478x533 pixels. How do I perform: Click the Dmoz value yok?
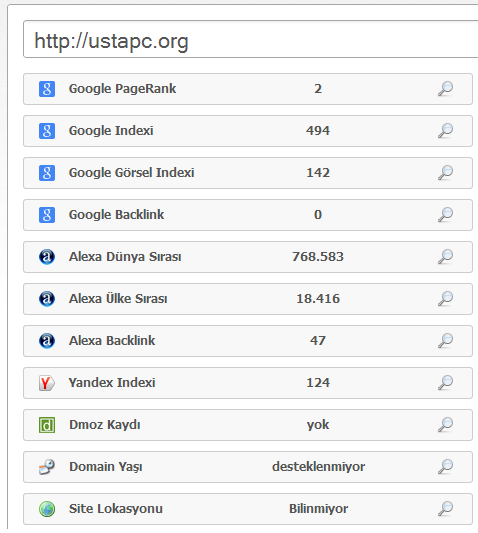click(x=318, y=425)
